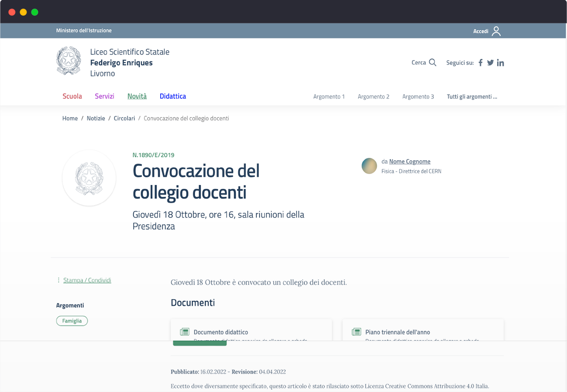Open the Ministero dell'Istruzione link
The height and width of the screenshot is (392, 567).
coord(84,30)
